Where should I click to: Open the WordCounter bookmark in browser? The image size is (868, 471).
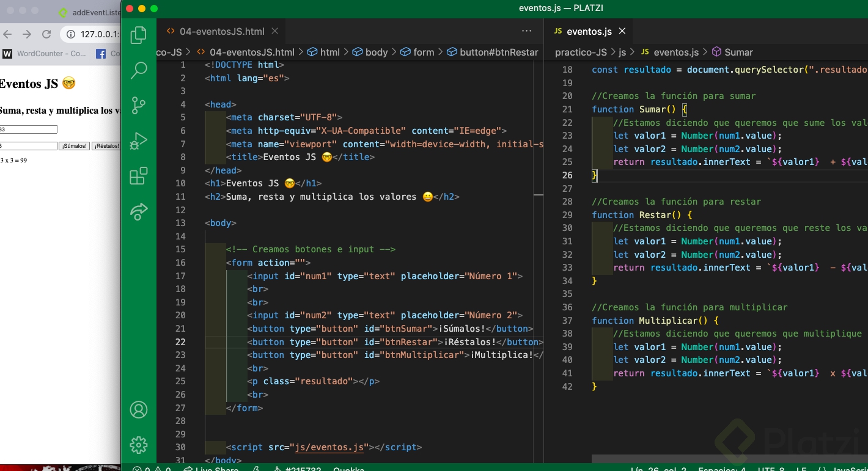tap(45, 54)
